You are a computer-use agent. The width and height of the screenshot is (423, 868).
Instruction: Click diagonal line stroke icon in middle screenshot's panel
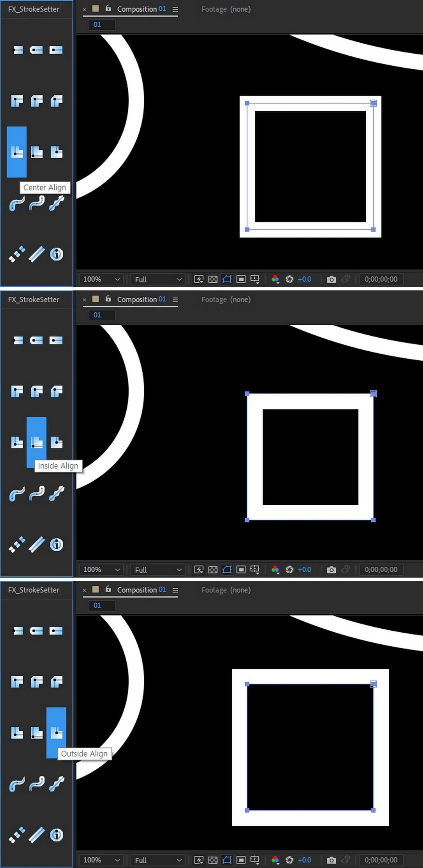[37, 544]
